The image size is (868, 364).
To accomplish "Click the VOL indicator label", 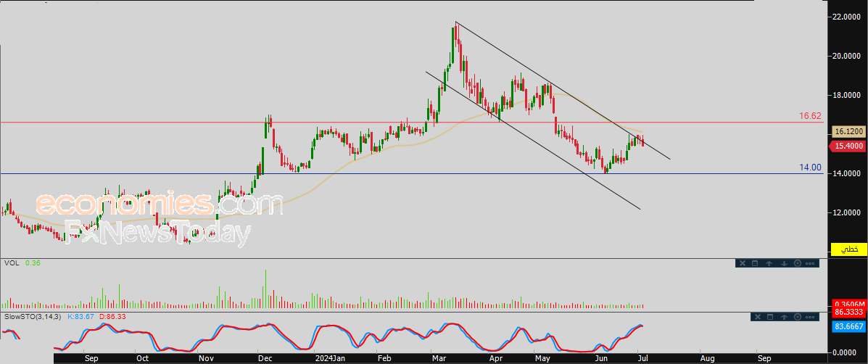I will (11, 262).
